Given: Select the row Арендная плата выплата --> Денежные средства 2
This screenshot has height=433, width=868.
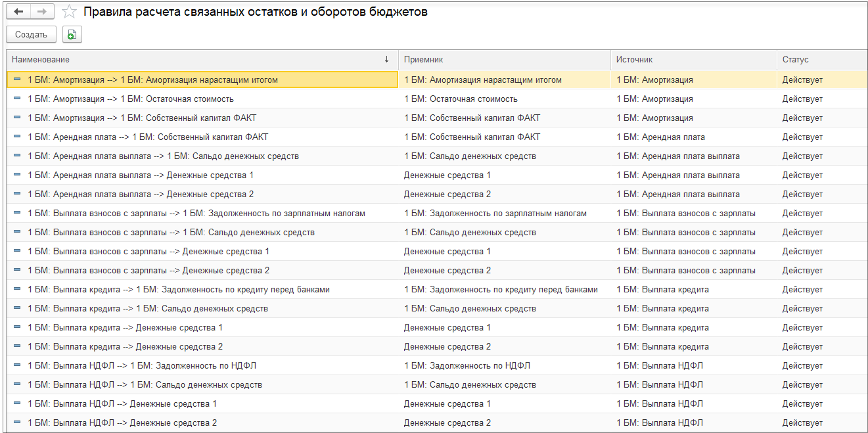Looking at the screenshot, I should click(x=141, y=194).
